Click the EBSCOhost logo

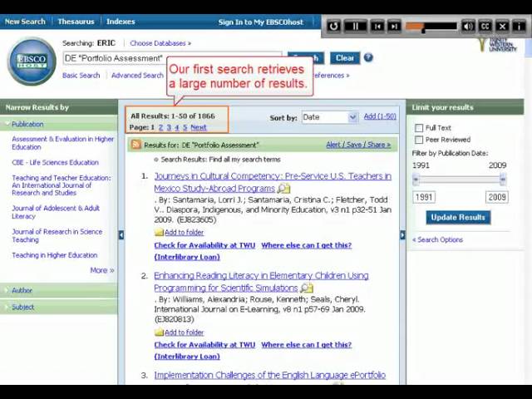[x=32, y=62]
